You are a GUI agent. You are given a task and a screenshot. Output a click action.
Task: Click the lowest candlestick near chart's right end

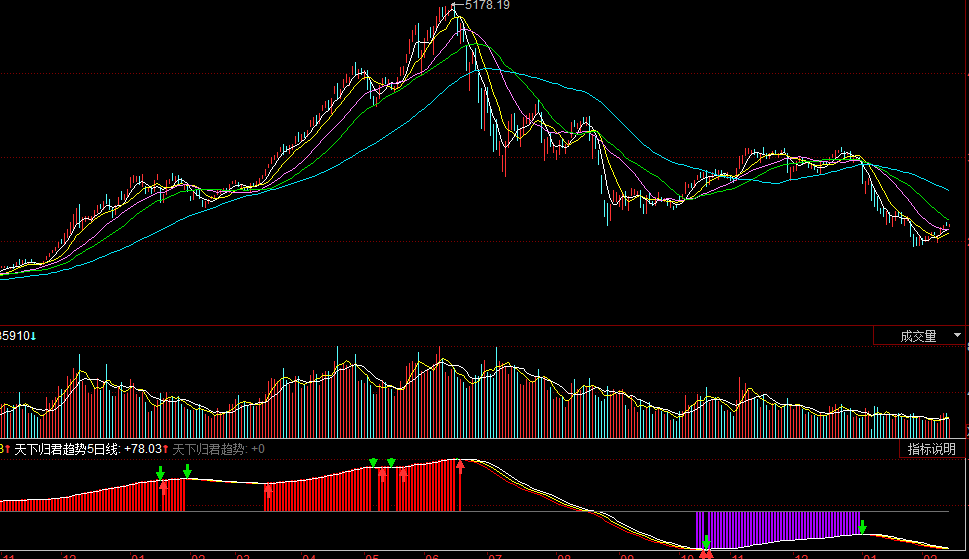pos(915,238)
